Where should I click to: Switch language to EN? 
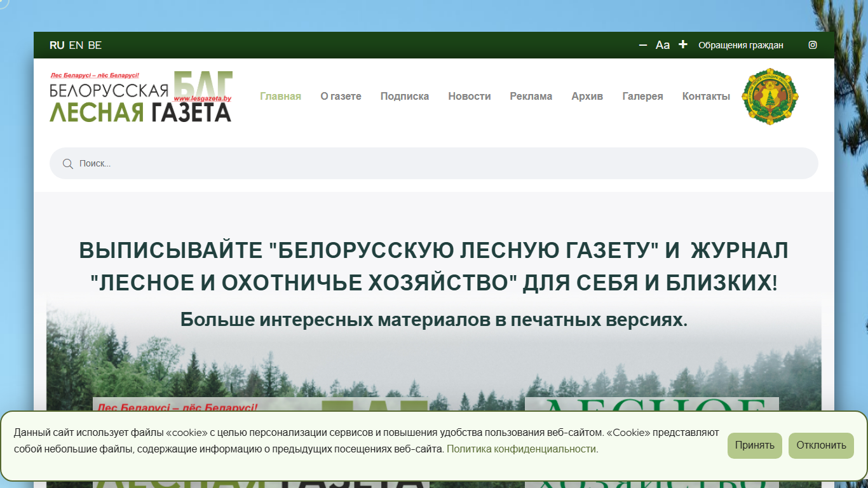(76, 45)
